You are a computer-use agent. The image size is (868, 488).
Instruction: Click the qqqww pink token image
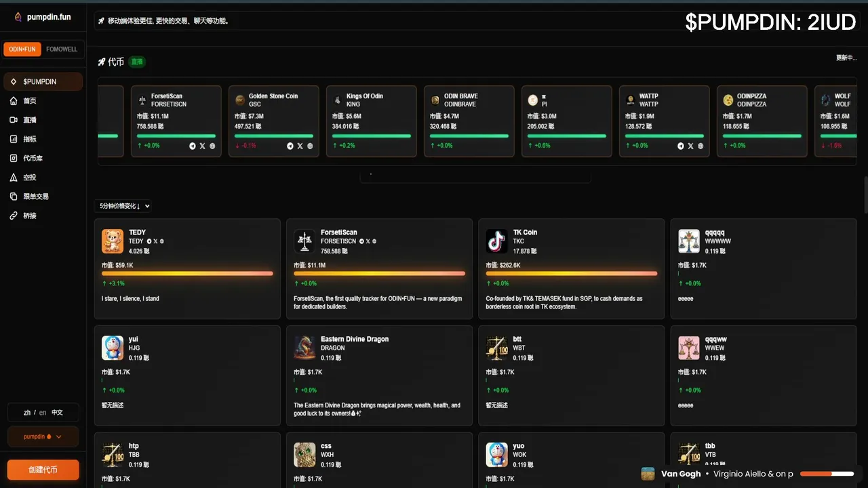point(689,348)
